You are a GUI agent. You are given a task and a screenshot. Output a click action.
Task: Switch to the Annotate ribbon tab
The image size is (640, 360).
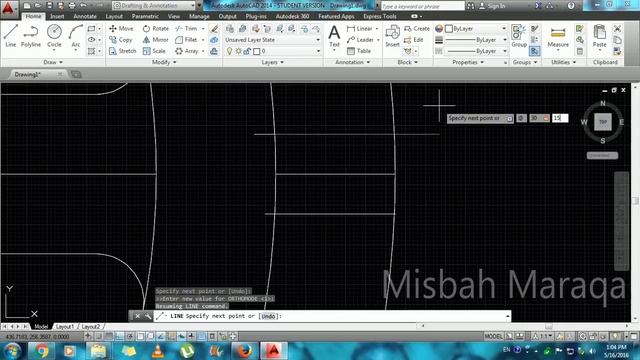pos(85,16)
